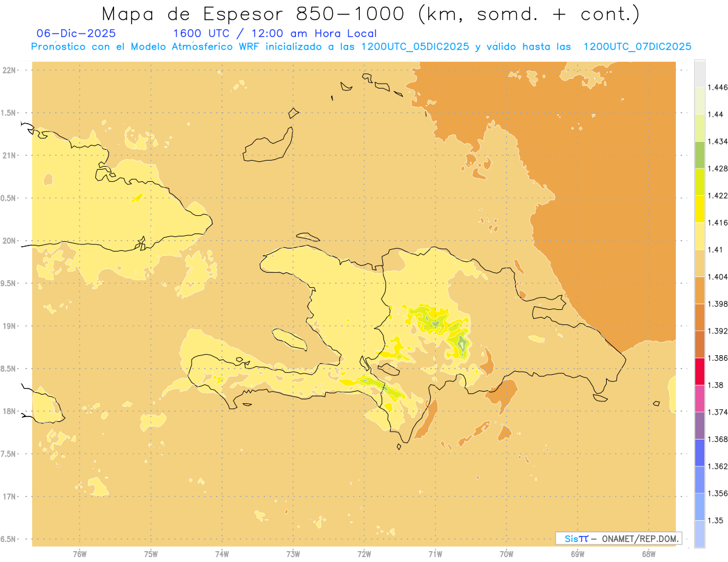Click the "1.41" colorbar value
This screenshot has height=562, width=728.
(x=716, y=250)
